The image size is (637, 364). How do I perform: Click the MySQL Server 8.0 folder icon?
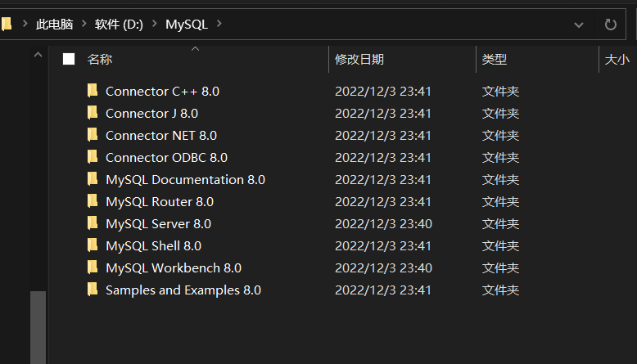[x=93, y=222]
